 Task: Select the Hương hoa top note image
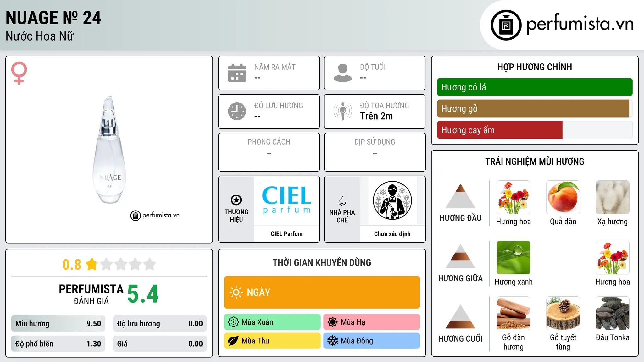pos(514,197)
